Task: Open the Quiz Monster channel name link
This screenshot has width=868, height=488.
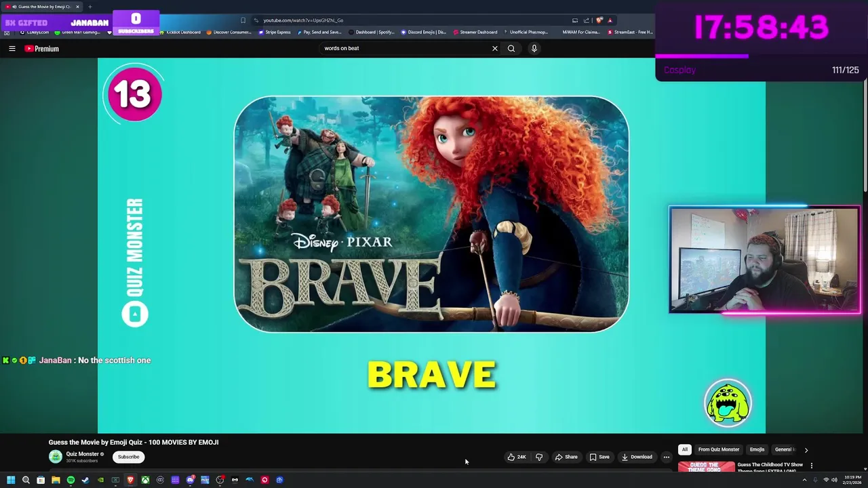Action: pyautogui.click(x=83, y=454)
